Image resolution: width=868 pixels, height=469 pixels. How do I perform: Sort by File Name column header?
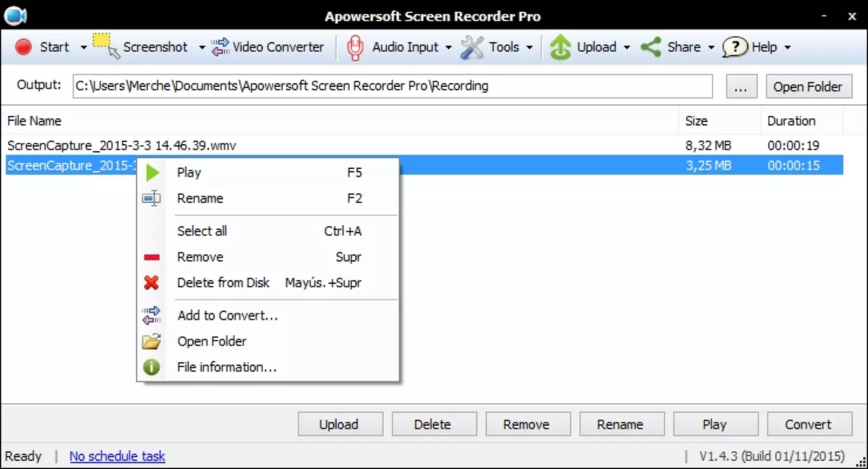[x=340, y=121]
